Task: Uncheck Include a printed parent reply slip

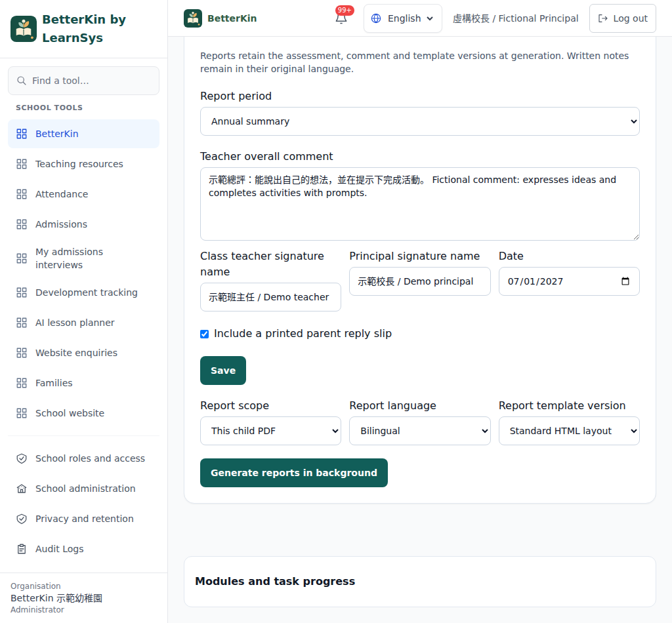Action: pos(205,334)
